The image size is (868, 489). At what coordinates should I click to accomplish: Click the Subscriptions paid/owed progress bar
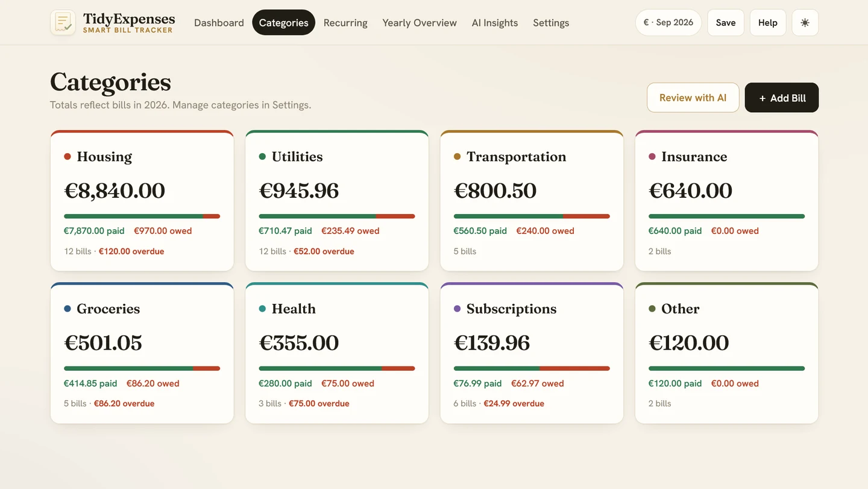click(532, 368)
